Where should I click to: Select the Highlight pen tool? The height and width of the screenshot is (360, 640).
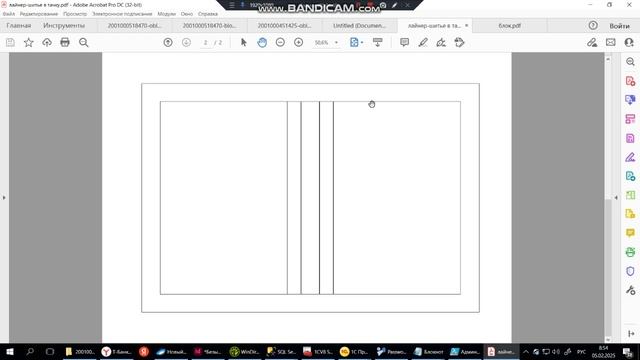pyautogui.click(x=423, y=42)
